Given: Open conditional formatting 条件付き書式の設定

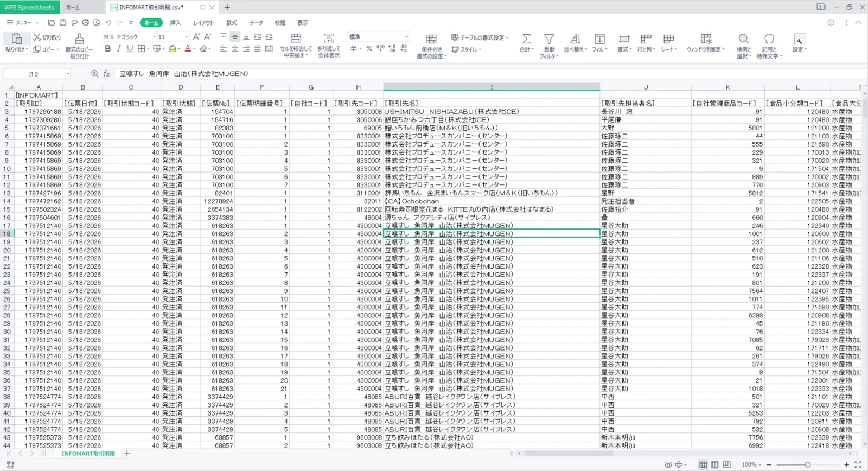Looking at the screenshot, I should pos(432,46).
